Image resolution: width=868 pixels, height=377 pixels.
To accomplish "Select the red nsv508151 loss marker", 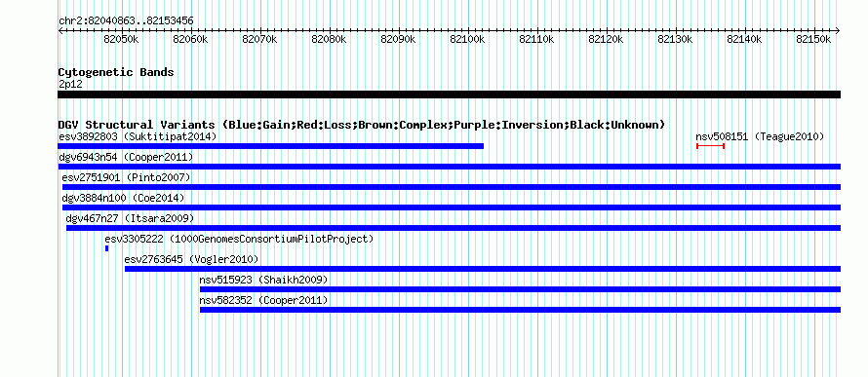I will tap(710, 146).
